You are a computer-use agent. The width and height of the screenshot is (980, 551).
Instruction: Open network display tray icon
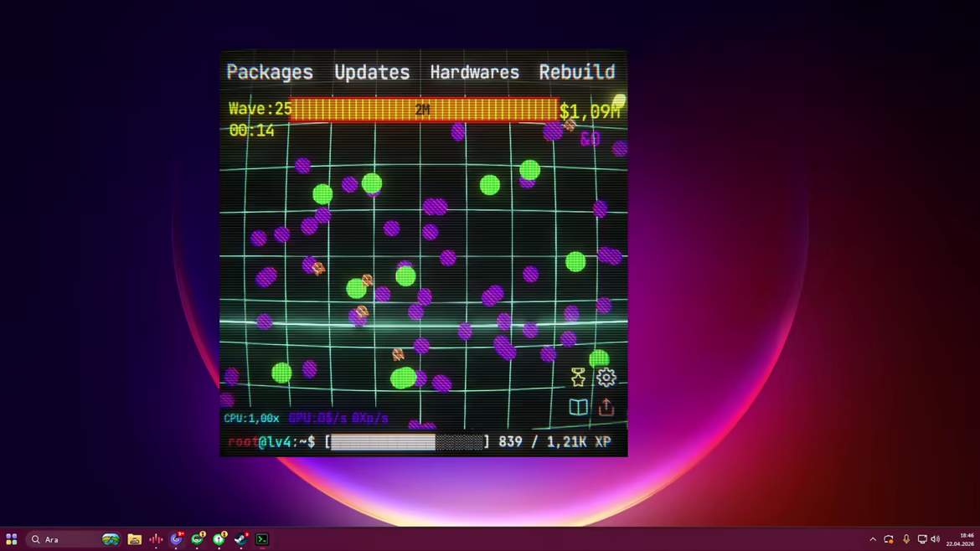pyautogui.click(x=922, y=539)
